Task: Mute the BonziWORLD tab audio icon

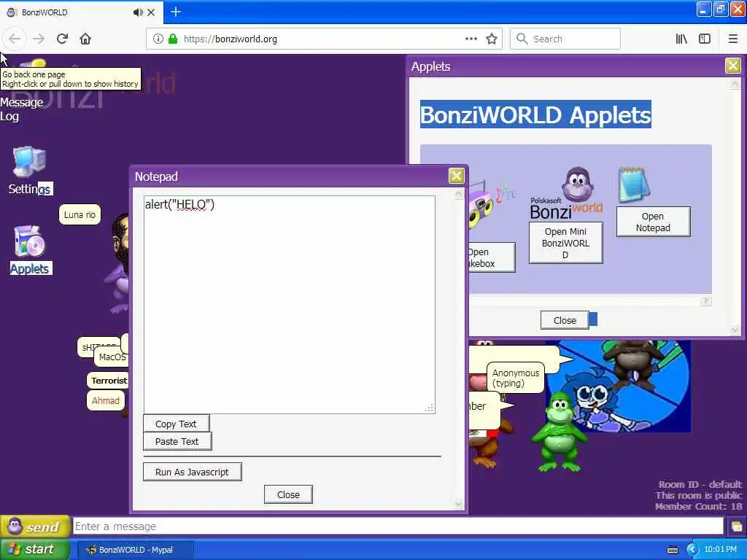Action: point(138,12)
